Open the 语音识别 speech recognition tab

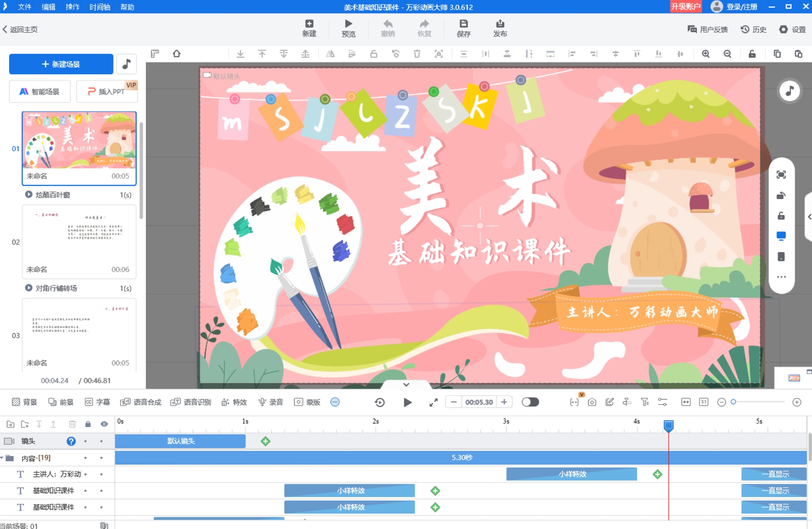pyautogui.click(x=191, y=402)
